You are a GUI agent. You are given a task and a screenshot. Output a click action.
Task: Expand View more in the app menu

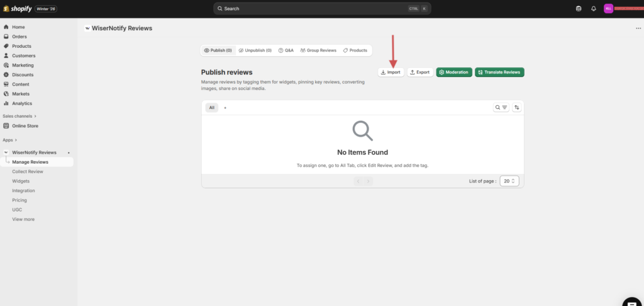[x=23, y=219]
